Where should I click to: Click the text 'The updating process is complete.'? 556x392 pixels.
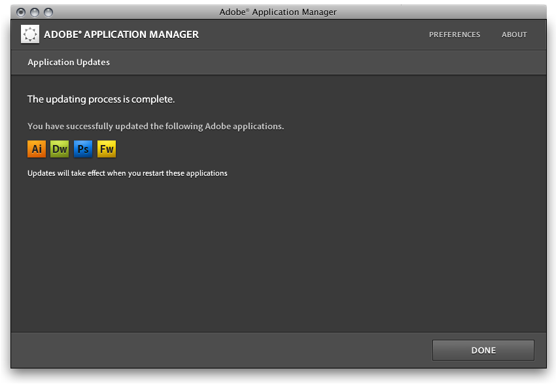tap(101, 99)
